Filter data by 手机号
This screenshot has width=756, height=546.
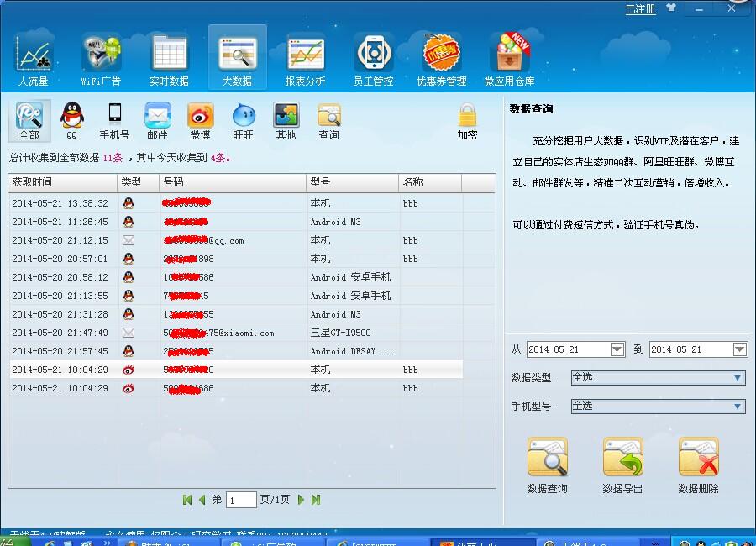point(114,121)
